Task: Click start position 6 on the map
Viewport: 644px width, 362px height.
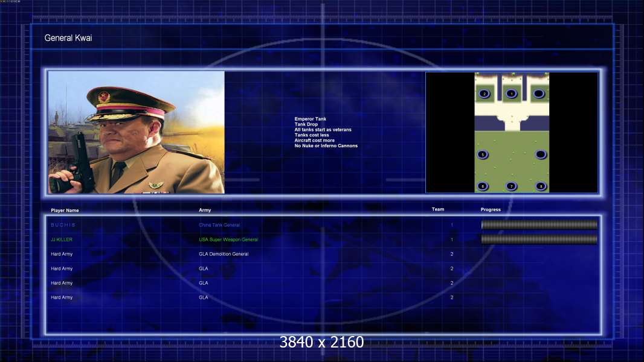Action: point(483,186)
